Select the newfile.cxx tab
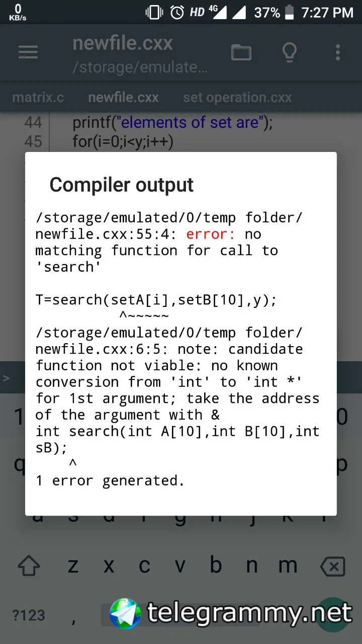362x644 pixels. pos(123,97)
